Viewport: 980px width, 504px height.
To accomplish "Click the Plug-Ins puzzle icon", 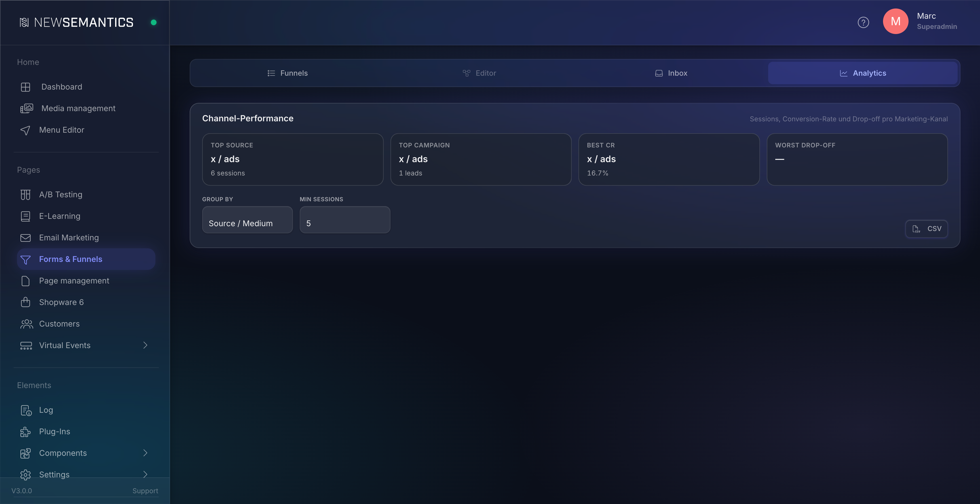I will 26,432.
